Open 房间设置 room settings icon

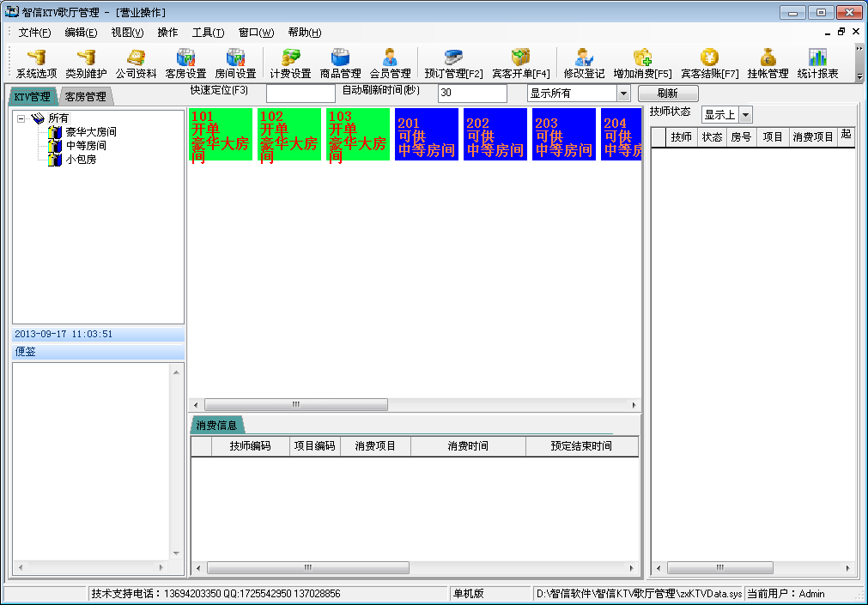pos(235,64)
